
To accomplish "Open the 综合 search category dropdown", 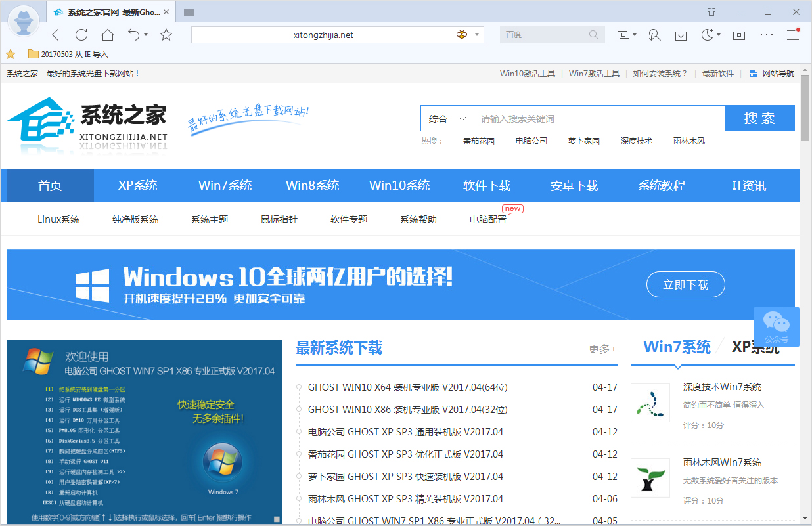I will pos(447,119).
